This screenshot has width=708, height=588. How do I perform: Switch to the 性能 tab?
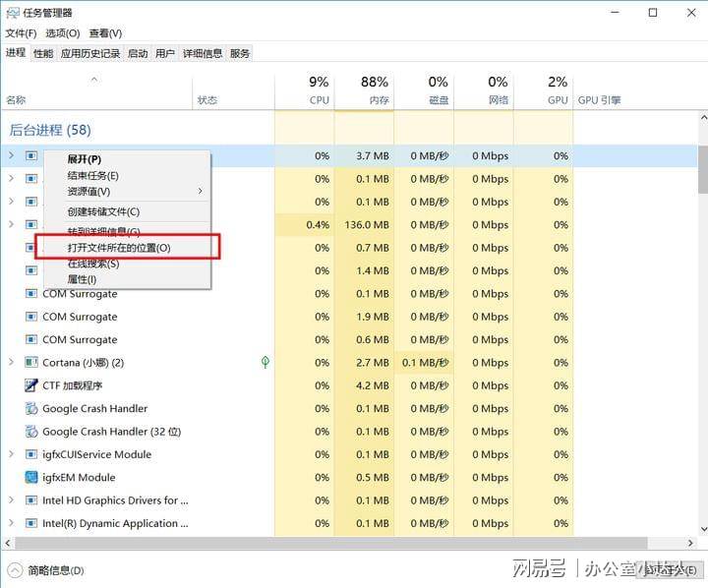pyautogui.click(x=43, y=54)
